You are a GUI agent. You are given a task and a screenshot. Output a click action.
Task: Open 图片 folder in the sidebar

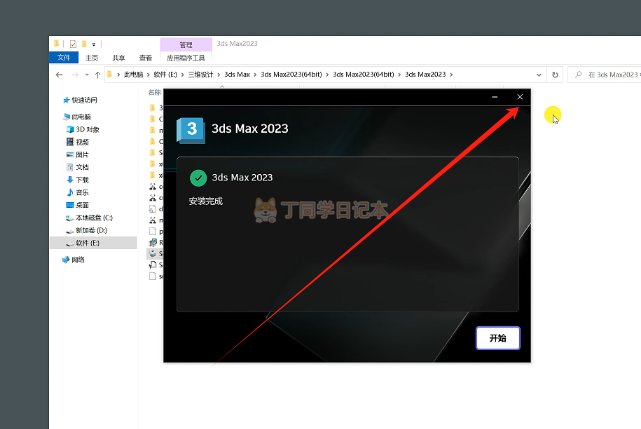[78, 155]
